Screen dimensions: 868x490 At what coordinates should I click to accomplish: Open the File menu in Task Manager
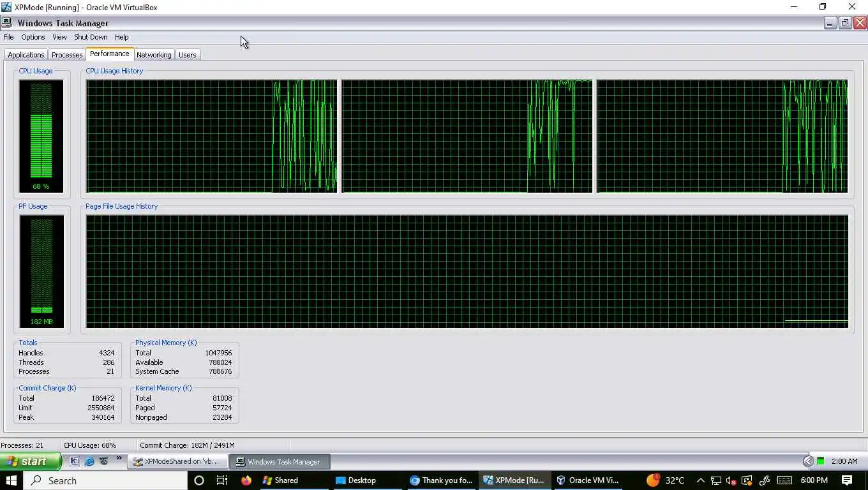tap(8, 37)
